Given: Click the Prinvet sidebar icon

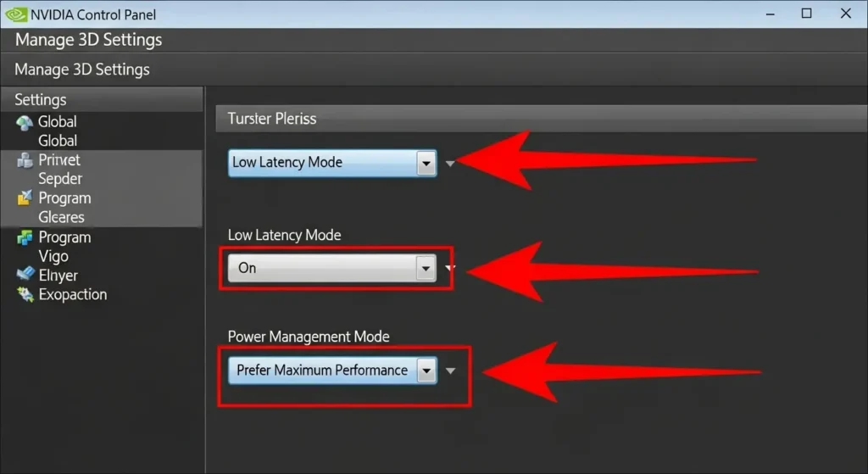Looking at the screenshot, I should [x=25, y=160].
